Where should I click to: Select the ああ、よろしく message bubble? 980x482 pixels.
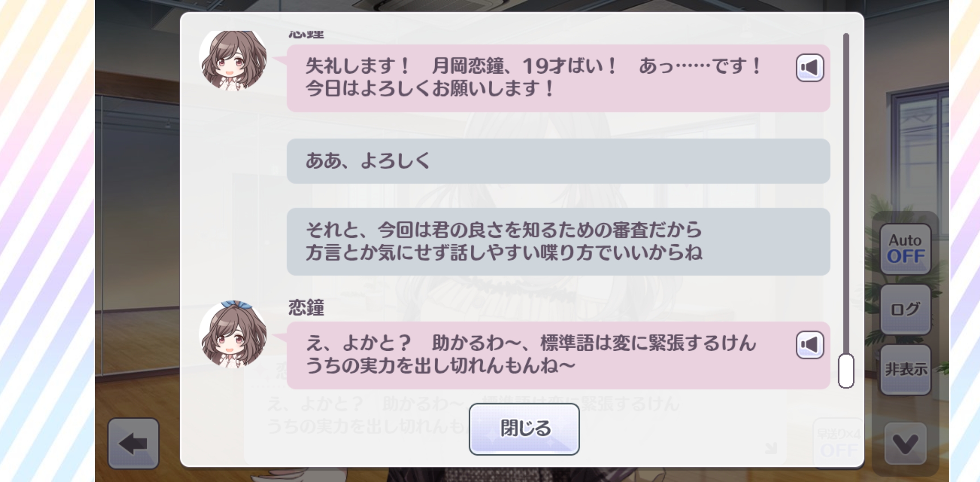pyautogui.click(x=558, y=161)
